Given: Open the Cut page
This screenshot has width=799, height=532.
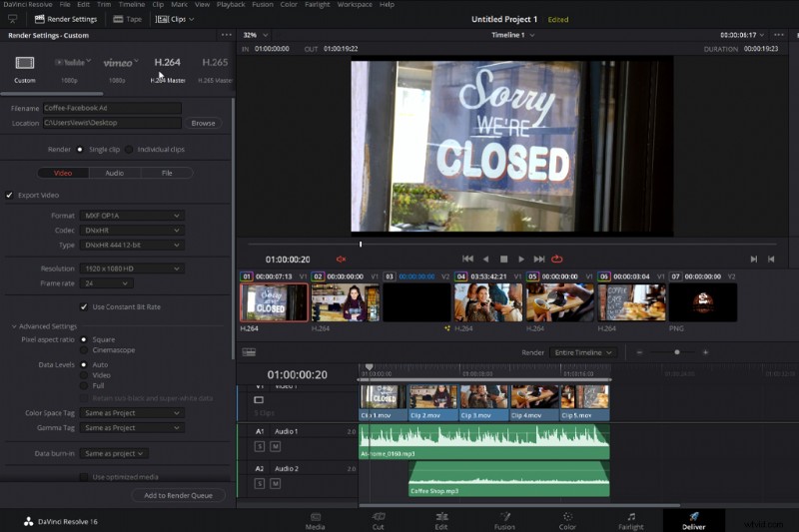Looking at the screenshot, I should 379,521.
